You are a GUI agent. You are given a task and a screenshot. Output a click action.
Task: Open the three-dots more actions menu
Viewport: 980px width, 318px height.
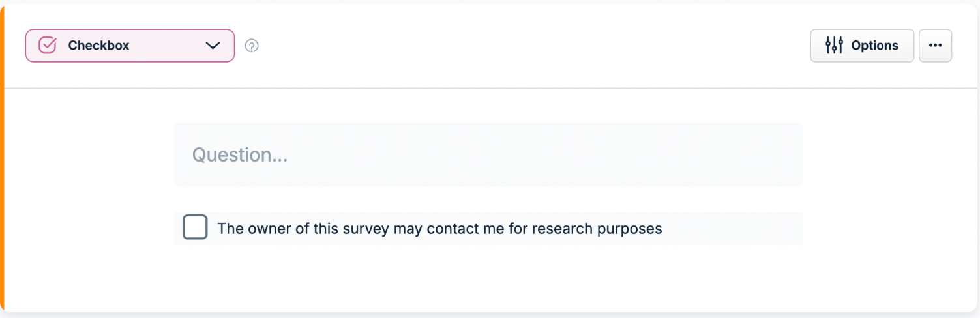pyautogui.click(x=935, y=46)
